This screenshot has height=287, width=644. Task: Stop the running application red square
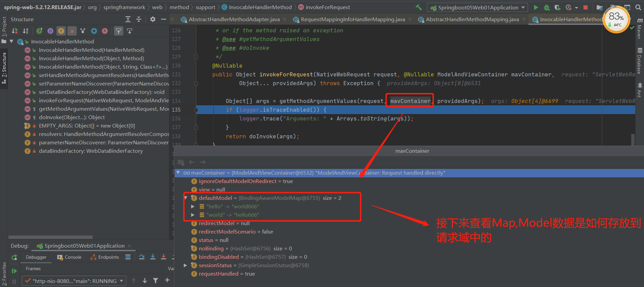[x=586, y=7]
